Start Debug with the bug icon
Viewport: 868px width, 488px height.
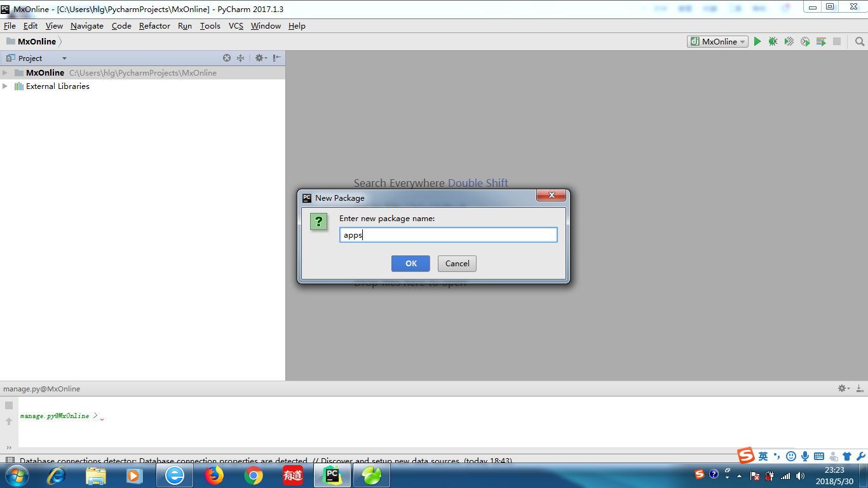773,41
